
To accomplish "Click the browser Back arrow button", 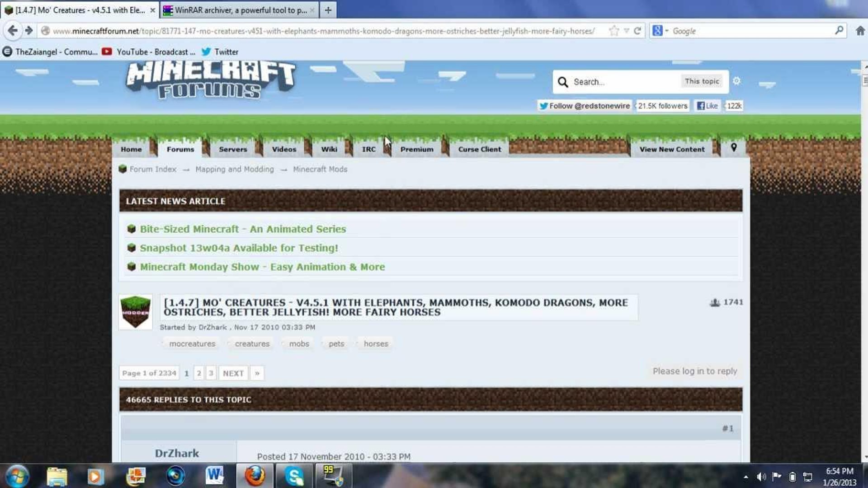I will pos(13,31).
